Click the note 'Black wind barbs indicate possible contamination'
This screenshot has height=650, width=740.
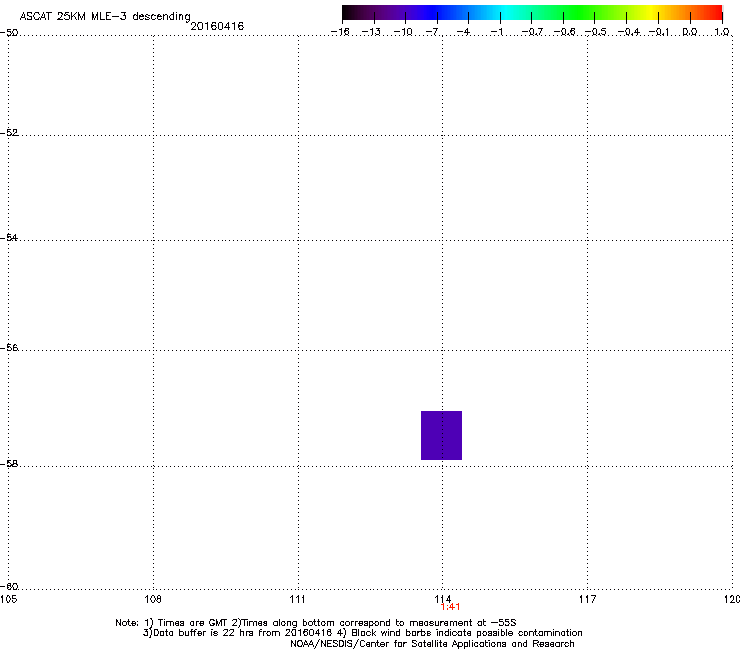tap(467, 633)
